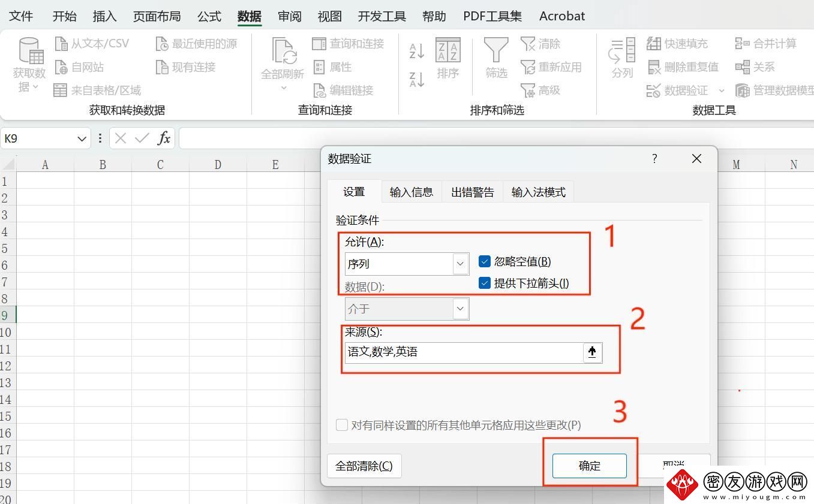Click the fx insert function icon
Screen dimensions: 814x504
[x=164, y=138]
